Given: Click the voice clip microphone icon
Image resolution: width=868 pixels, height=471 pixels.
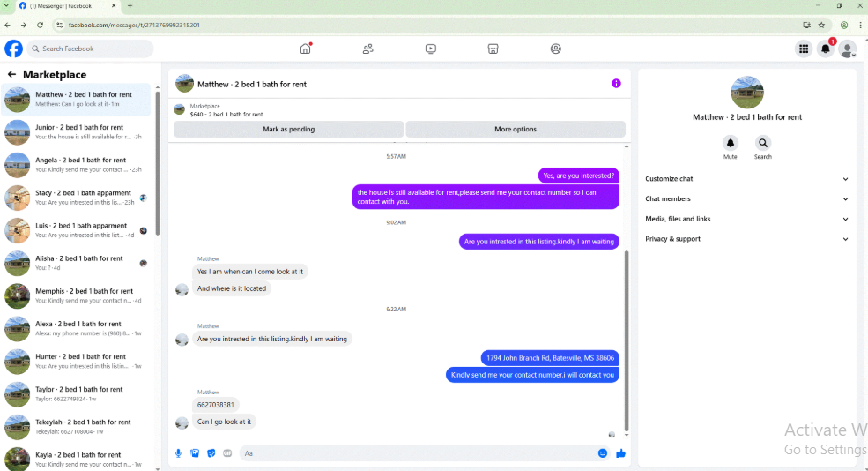Looking at the screenshot, I should click(x=178, y=453).
